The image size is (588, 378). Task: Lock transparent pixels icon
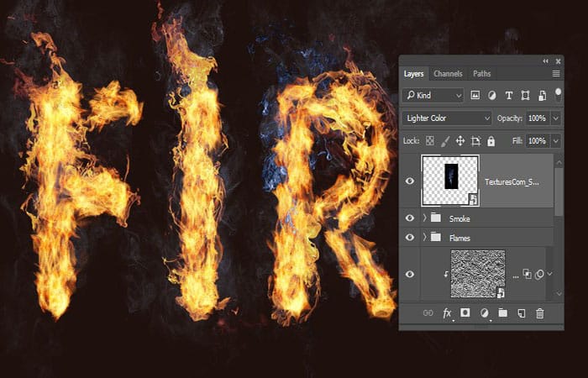[x=430, y=140]
